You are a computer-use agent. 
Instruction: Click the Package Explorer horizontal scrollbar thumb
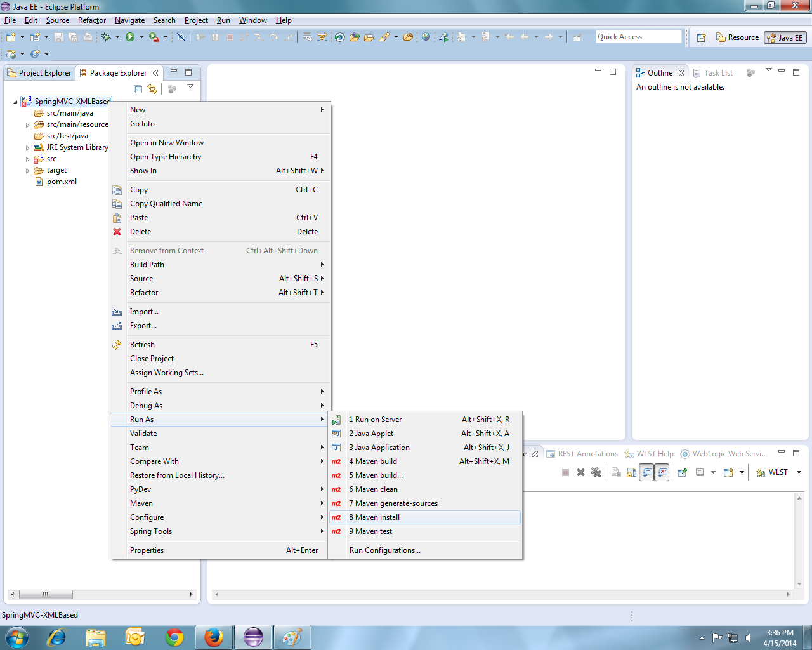[x=46, y=595]
